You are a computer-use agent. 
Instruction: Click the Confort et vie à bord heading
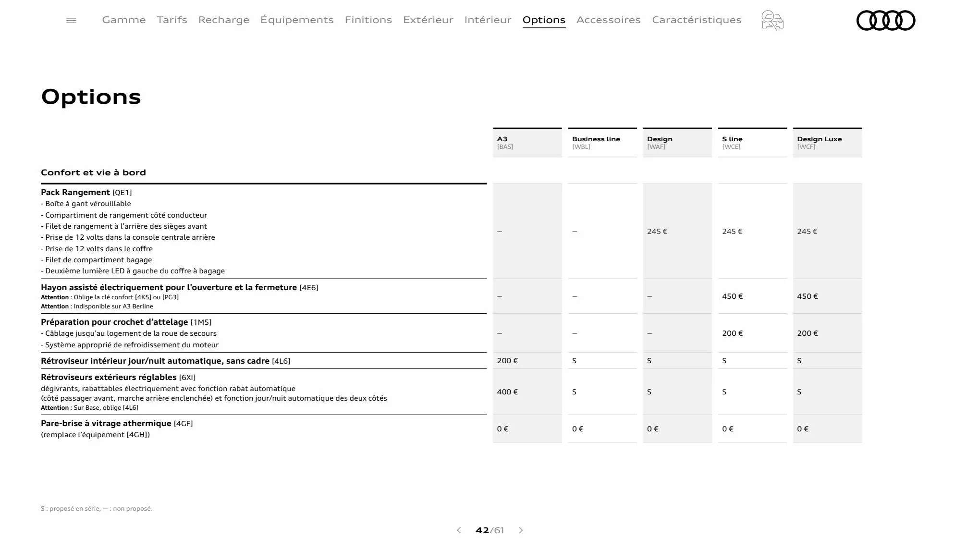93,172
